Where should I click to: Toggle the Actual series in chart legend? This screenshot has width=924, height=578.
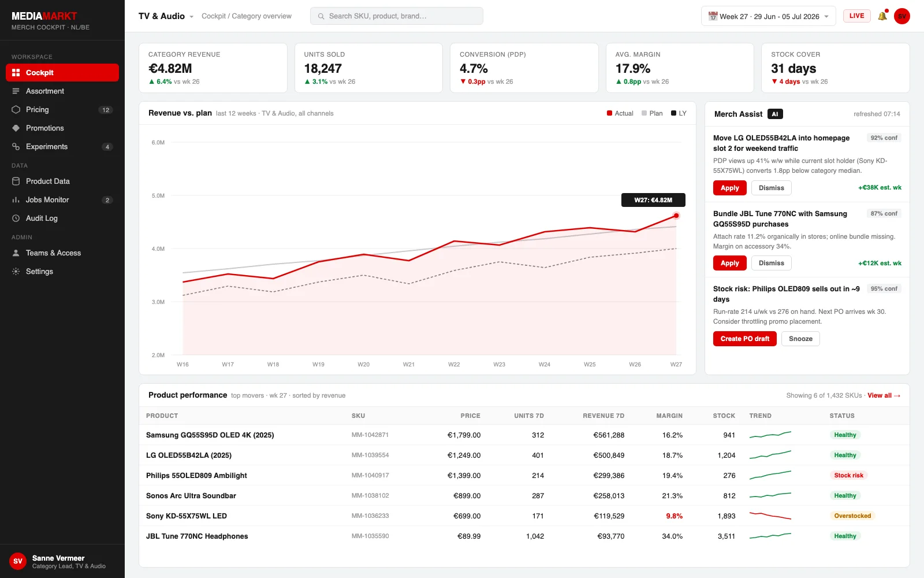[x=620, y=113]
